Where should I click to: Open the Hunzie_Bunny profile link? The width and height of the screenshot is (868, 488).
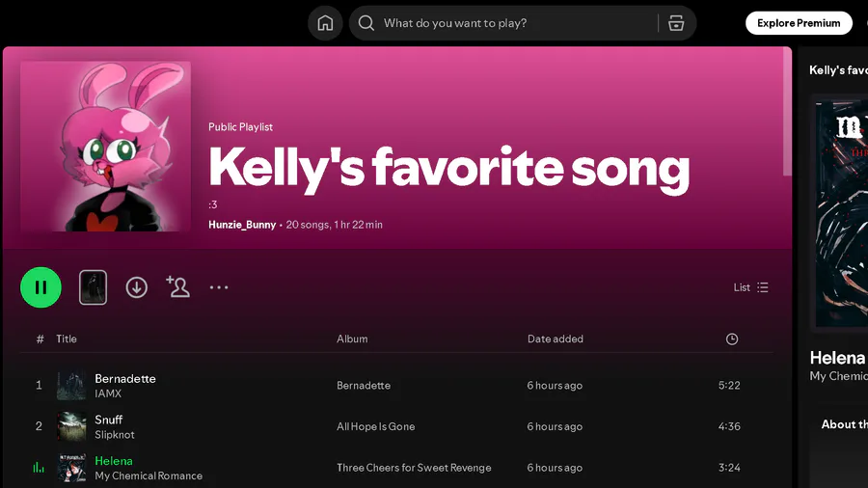(242, 225)
